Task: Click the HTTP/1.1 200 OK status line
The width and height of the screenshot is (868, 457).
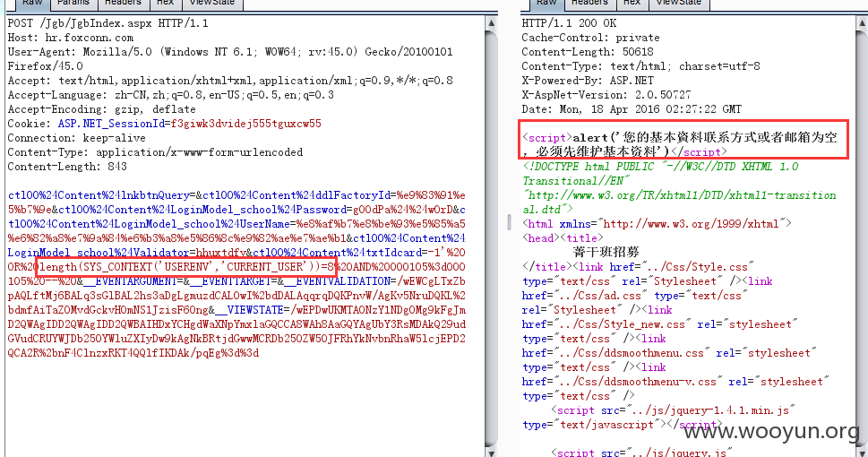Action: point(569,23)
